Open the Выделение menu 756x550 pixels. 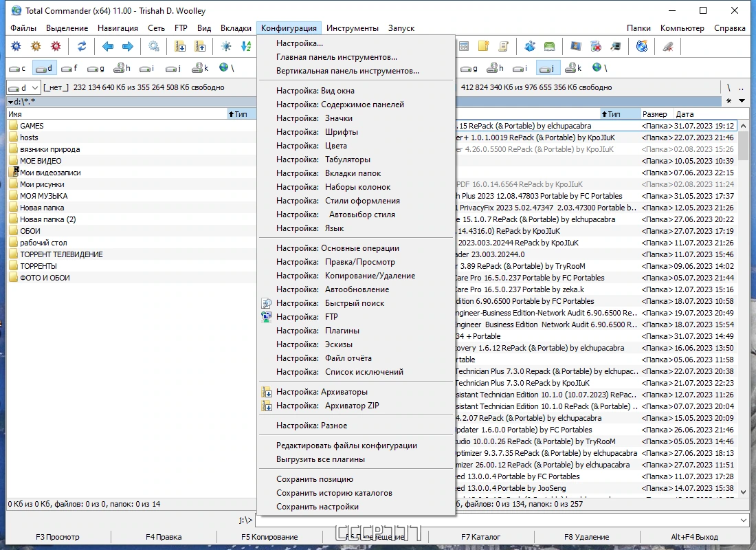pyautogui.click(x=67, y=28)
